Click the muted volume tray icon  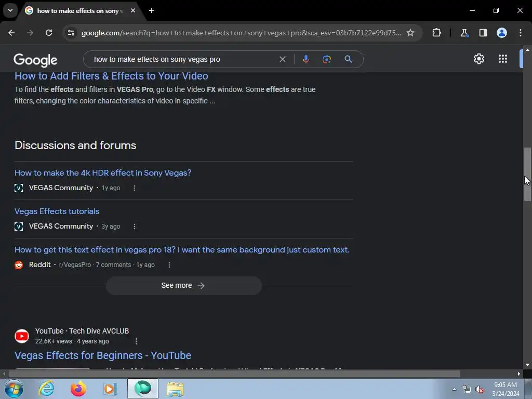click(480, 390)
